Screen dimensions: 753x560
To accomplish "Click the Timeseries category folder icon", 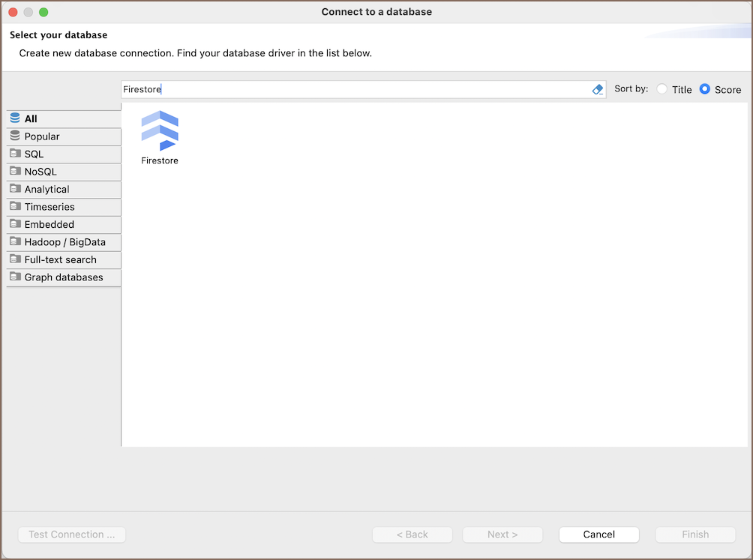I will 15,207.
